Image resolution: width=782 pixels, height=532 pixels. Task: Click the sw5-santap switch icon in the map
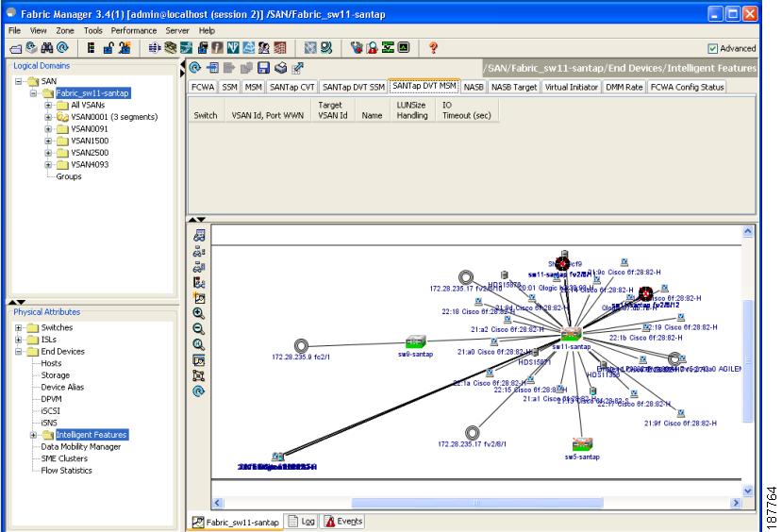pyautogui.click(x=582, y=443)
